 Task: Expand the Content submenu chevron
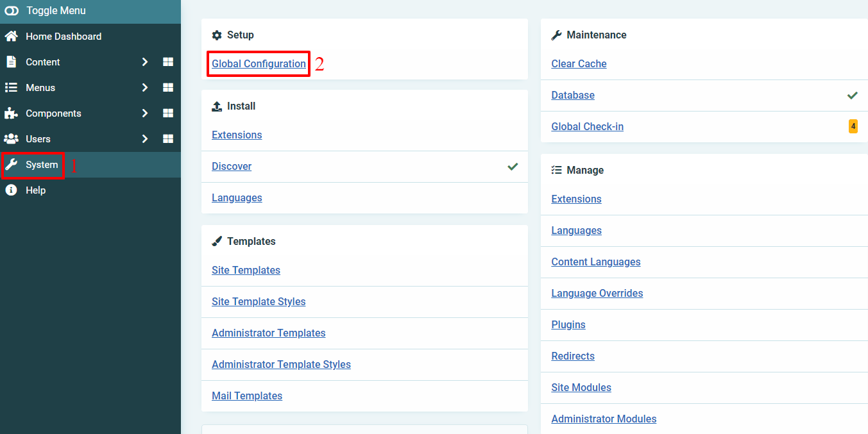pos(144,62)
